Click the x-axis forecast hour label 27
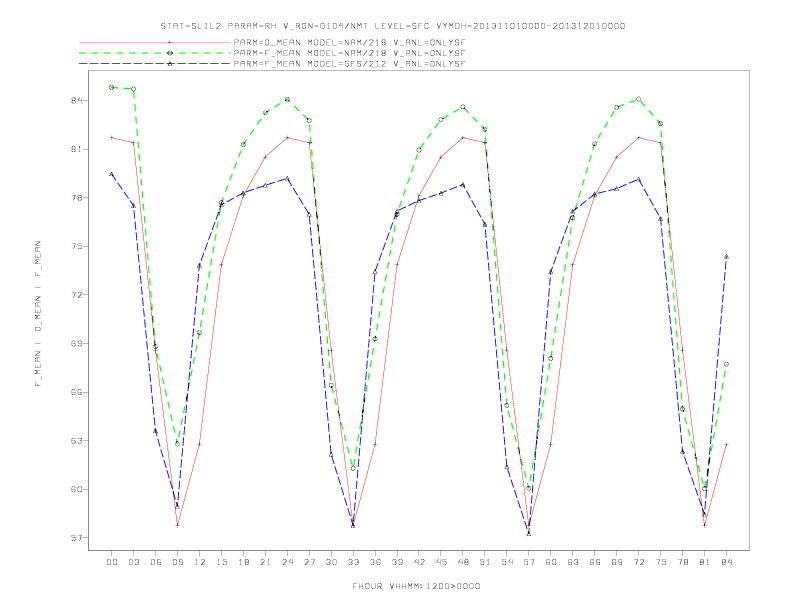The width and height of the screenshot is (792, 612). (309, 562)
